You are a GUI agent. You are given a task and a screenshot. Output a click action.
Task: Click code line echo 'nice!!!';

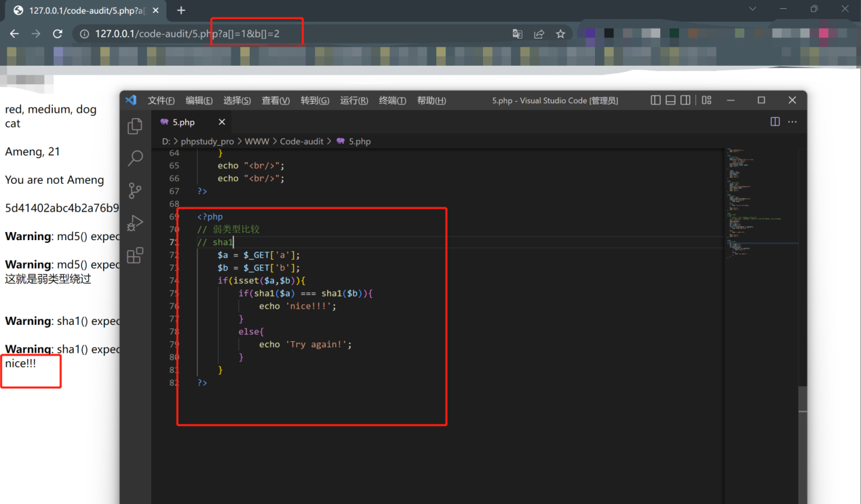(x=297, y=306)
